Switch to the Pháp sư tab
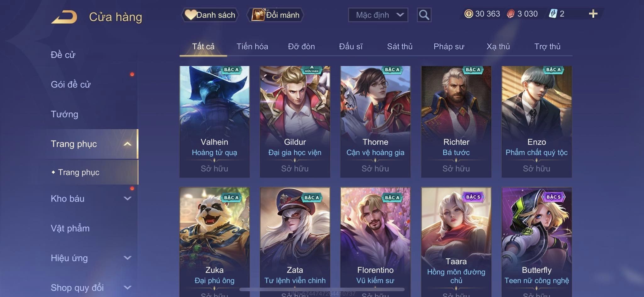The height and width of the screenshot is (297, 644). [x=449, y=46]
